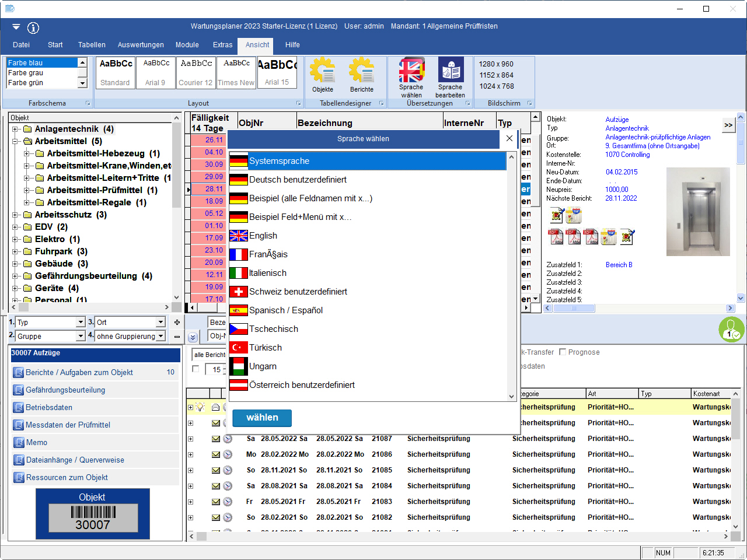Click icon next to Messdaten der Prüfmittel
This screenshot has height=560, width=747.
[19, 425]
